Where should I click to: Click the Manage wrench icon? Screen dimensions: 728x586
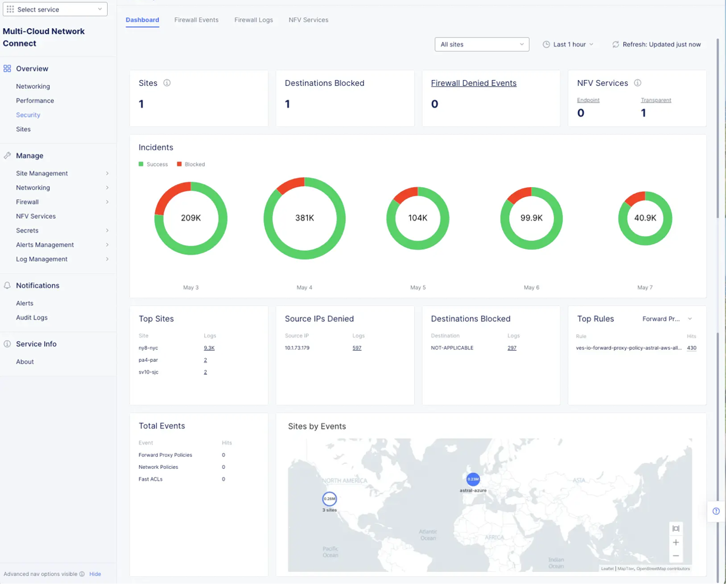(7, 156)
